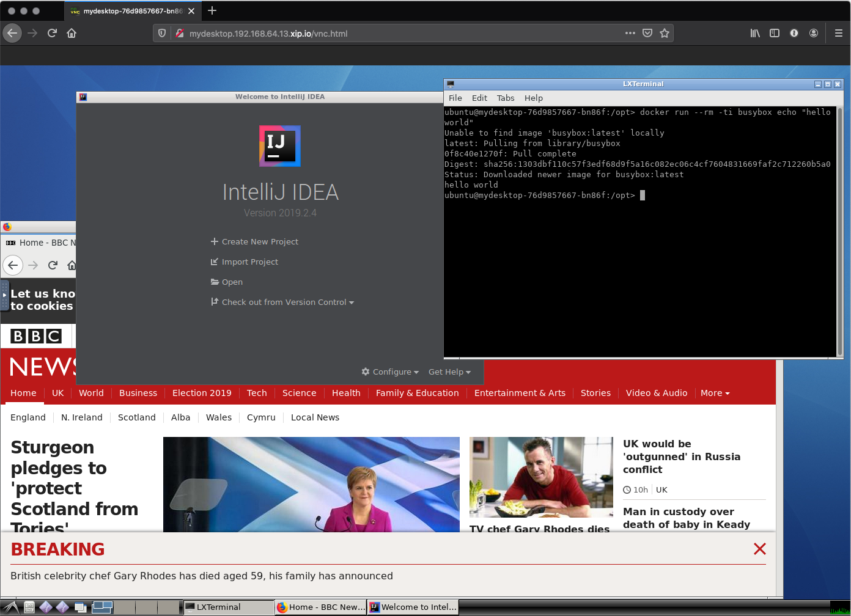This screenshot has width=851, height=616.
Task: Open Get Help dropdown in IntelliJ
Action: tap(449, 372)
